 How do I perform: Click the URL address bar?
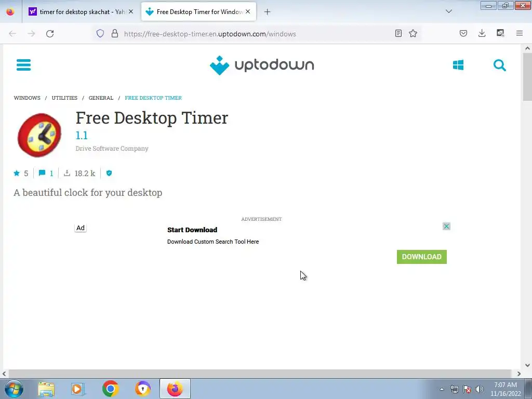(x=258, y=34)
